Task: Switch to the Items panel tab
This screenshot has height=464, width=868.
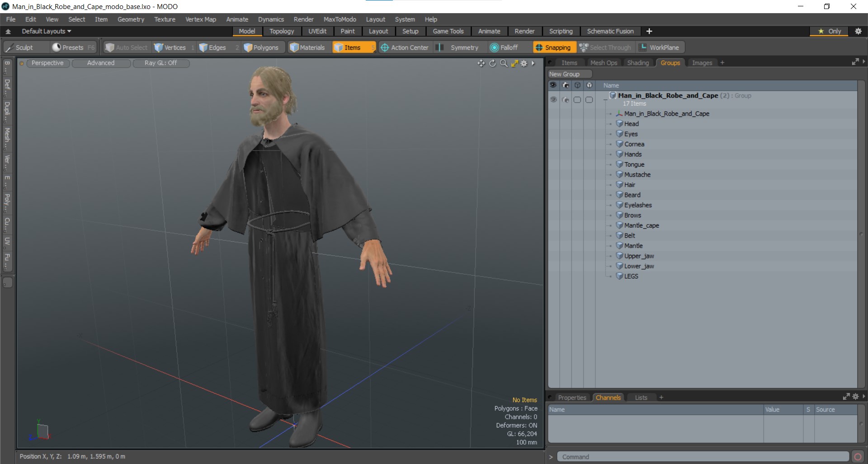Action: (569, 63)
